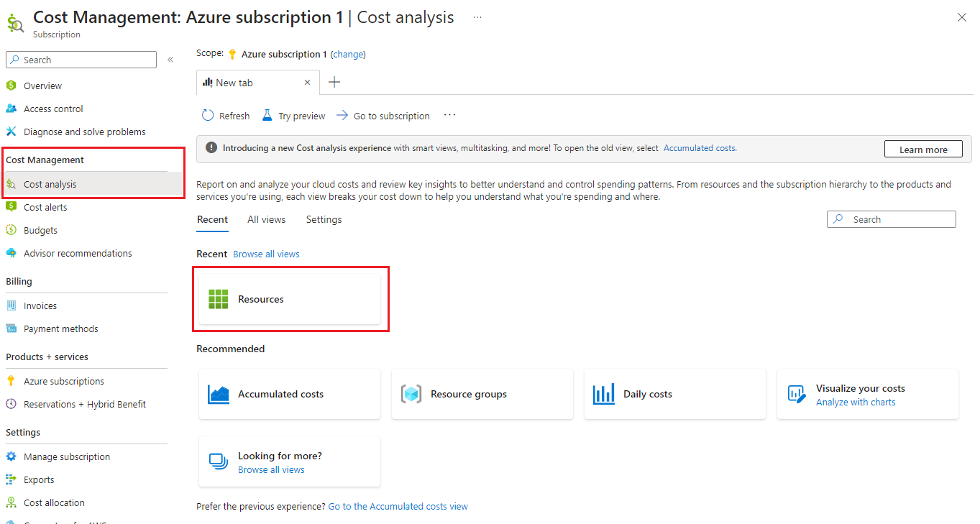Click the Azure subscription 1 scope name
This screenshot has height=524, width=980.
(x=284, y=54)
